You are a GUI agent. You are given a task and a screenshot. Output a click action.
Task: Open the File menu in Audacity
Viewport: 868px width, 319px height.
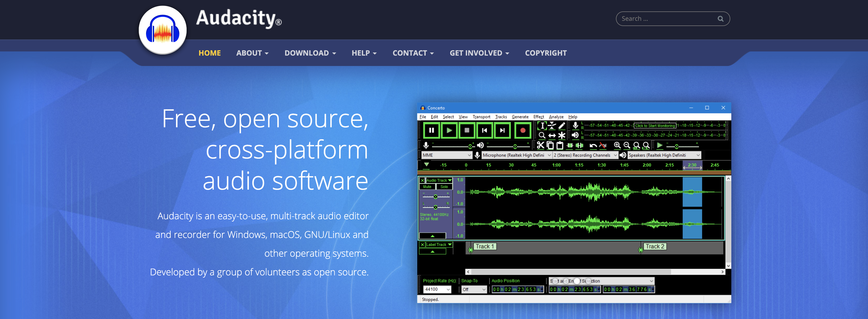coord(423,117)
